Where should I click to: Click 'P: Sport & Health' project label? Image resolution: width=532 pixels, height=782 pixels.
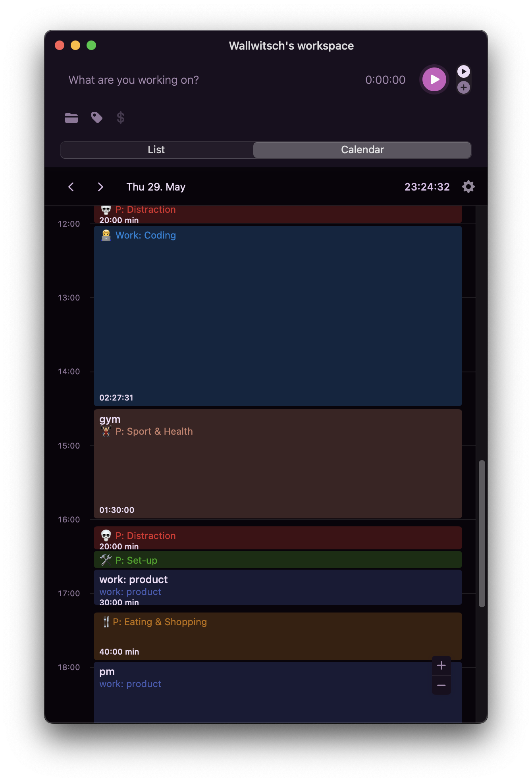[x=154, y=431]
